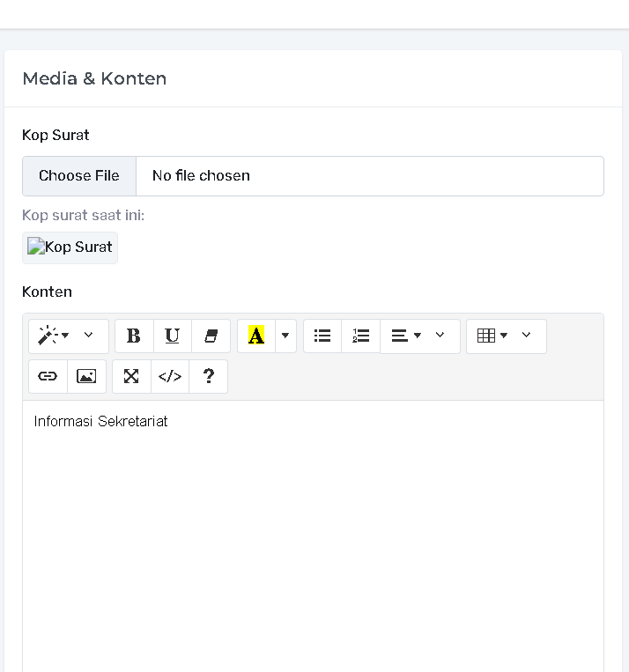
Task: Open the code view with the </> icon
Action: (170, 376)
